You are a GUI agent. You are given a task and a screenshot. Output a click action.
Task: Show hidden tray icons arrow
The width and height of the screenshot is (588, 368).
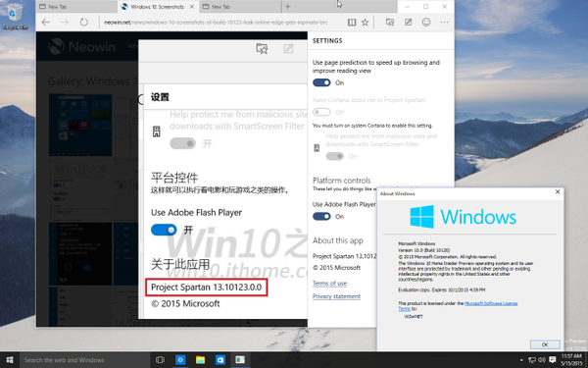[x=521, y=360]
